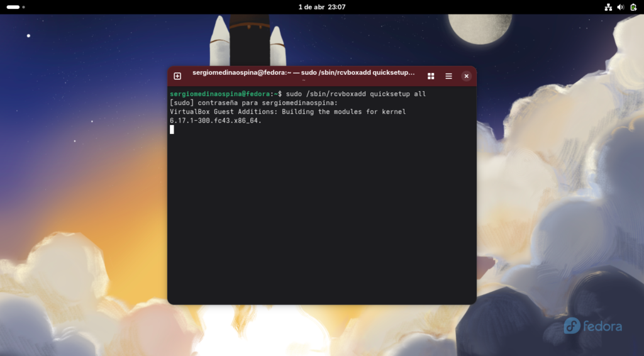
Task: Click the empty area of the terminal
Action: (321, 220)
